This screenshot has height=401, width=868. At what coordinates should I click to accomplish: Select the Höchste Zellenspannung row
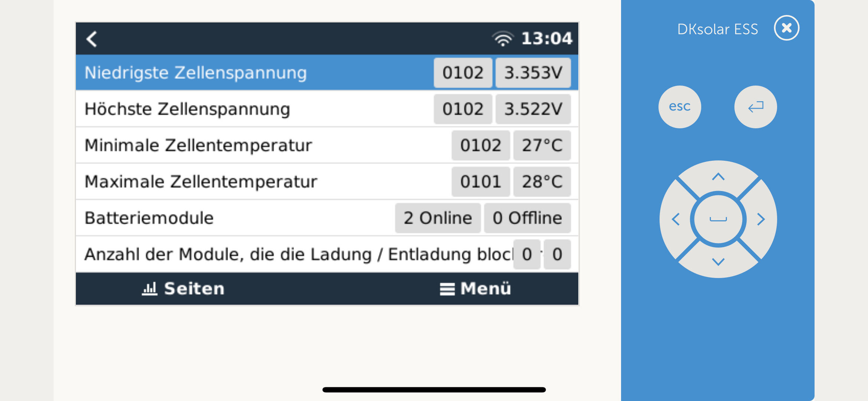(327, 109)
